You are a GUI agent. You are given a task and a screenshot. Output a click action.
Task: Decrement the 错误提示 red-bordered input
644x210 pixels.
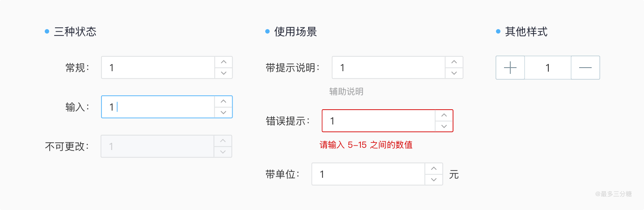[x=444, y=126]
